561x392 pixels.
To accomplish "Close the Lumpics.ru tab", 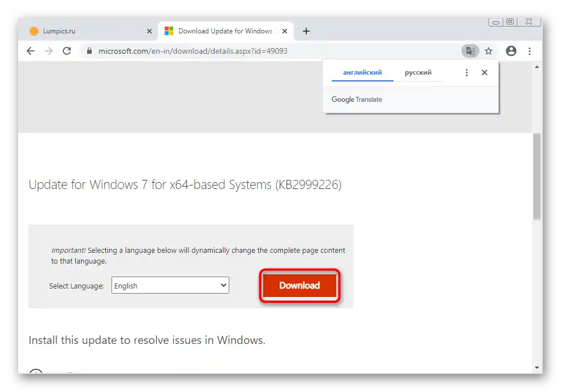I will tap(149, 31).
